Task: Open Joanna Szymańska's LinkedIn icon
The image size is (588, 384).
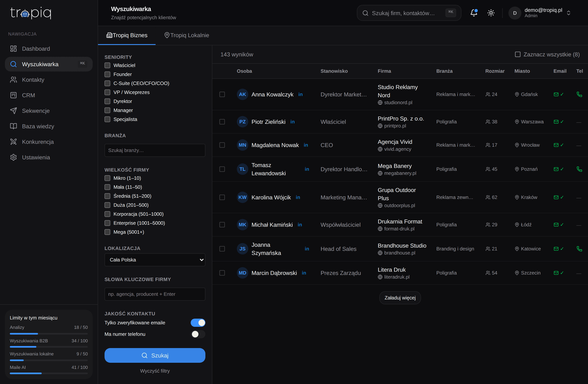Action: (x=307, y=249)
